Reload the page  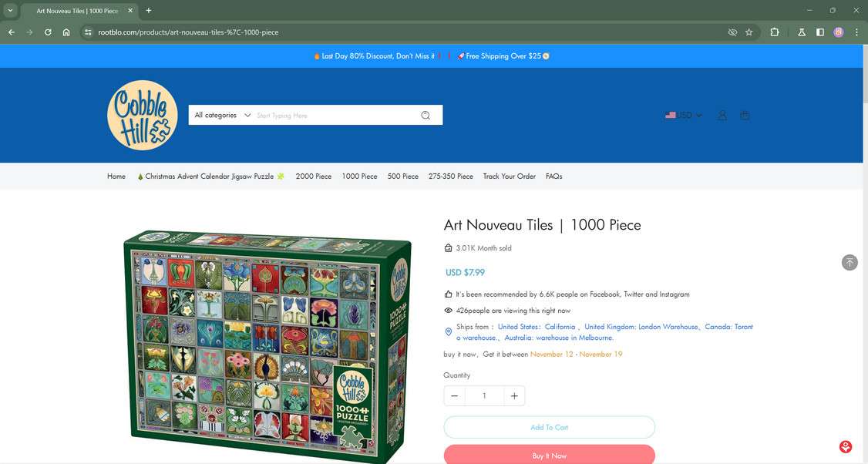coord(48,32)
